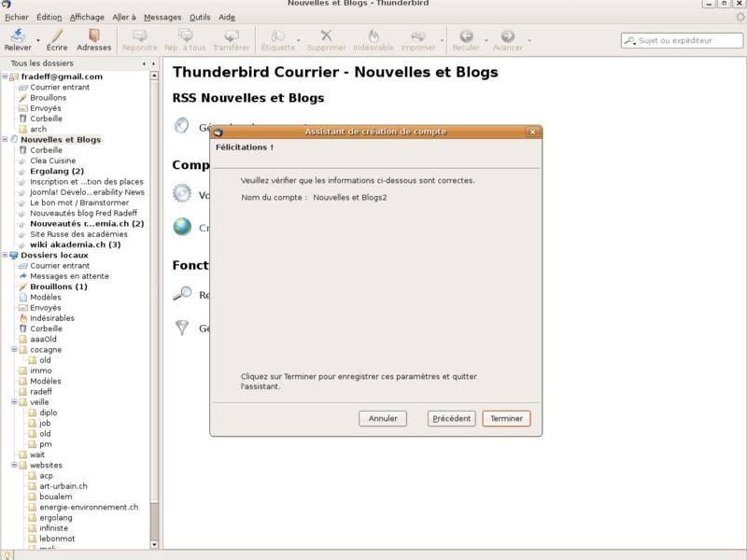Click the Relever get mail icon
Screen dimensions: 747x560
pyautogui.click(x=18, y=35)
